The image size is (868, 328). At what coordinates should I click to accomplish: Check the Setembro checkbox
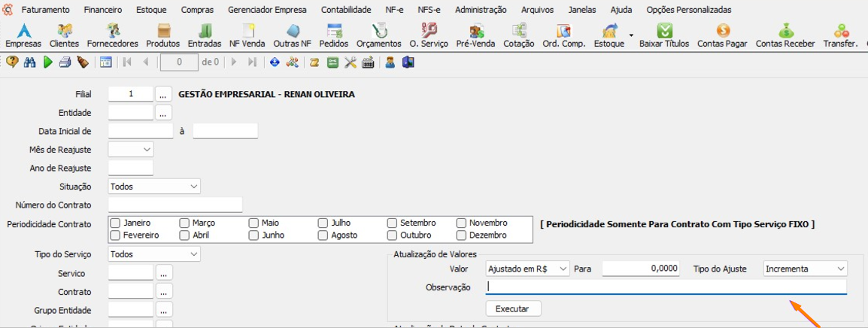392,223
